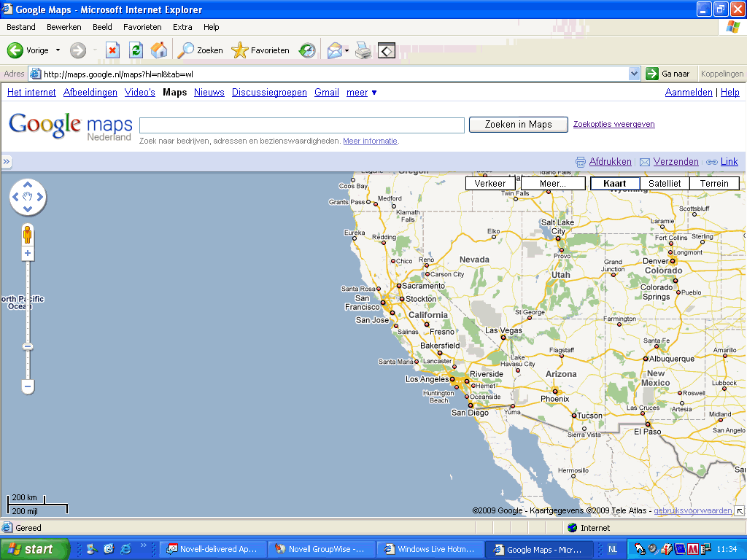
Task: Select the orange Street View pegman
Action: click(28, 235)
